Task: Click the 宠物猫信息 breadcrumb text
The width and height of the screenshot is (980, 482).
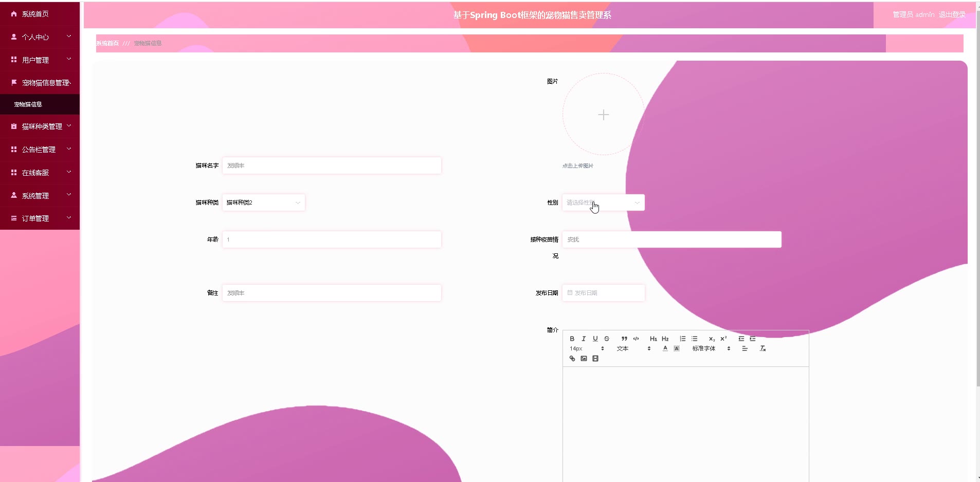Action: click(148, 43)
